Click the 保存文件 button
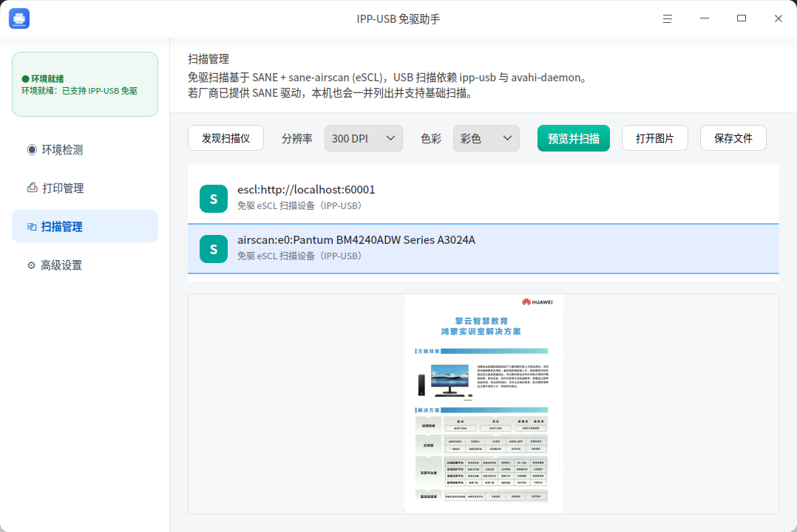The width and height of the screenshot is (797, 532). (733, 138)
